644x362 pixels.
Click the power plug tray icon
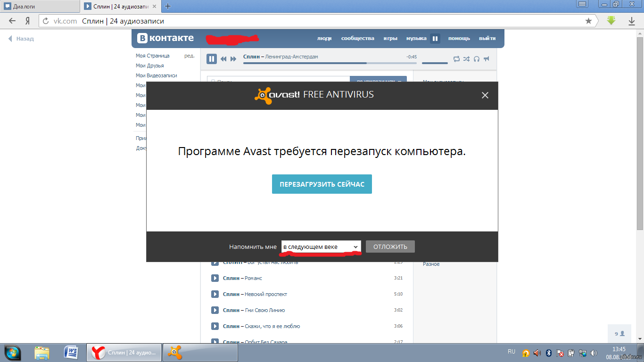tap(571, 353)
